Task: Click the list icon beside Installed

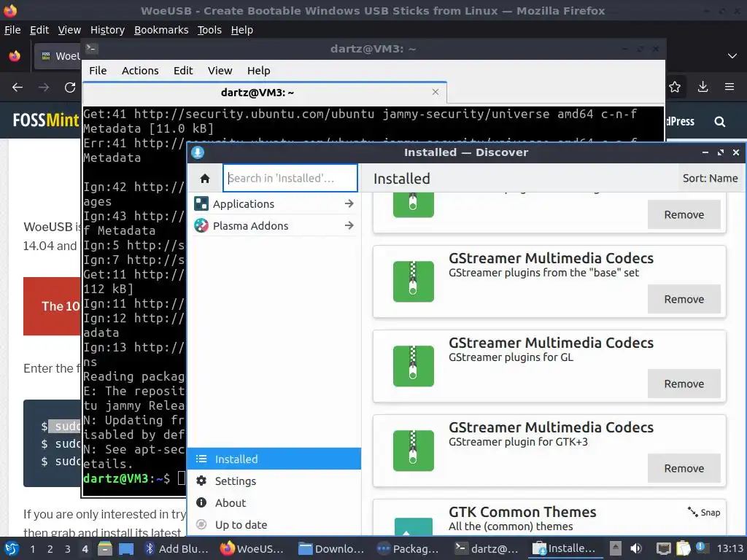Action: tap(201, 459)
